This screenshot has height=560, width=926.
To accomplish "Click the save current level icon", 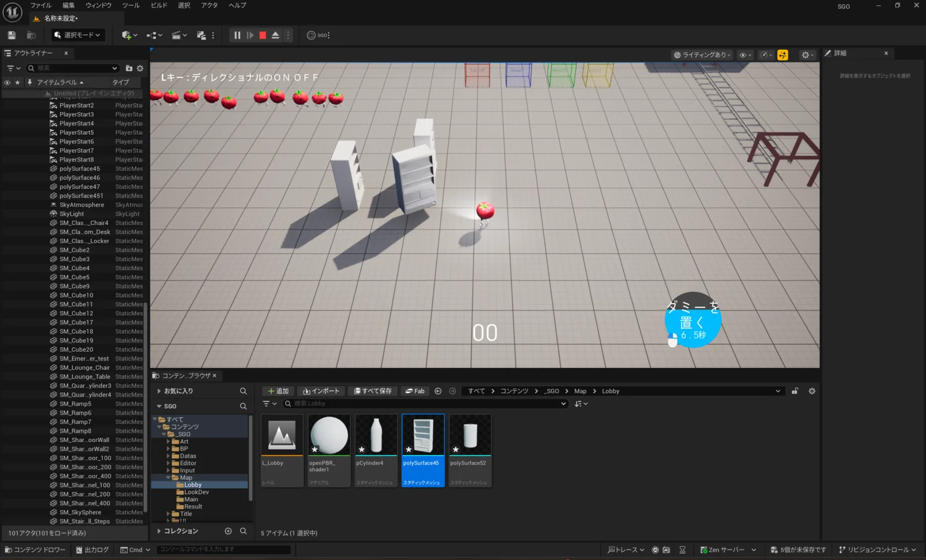I will tap(12, 35).
